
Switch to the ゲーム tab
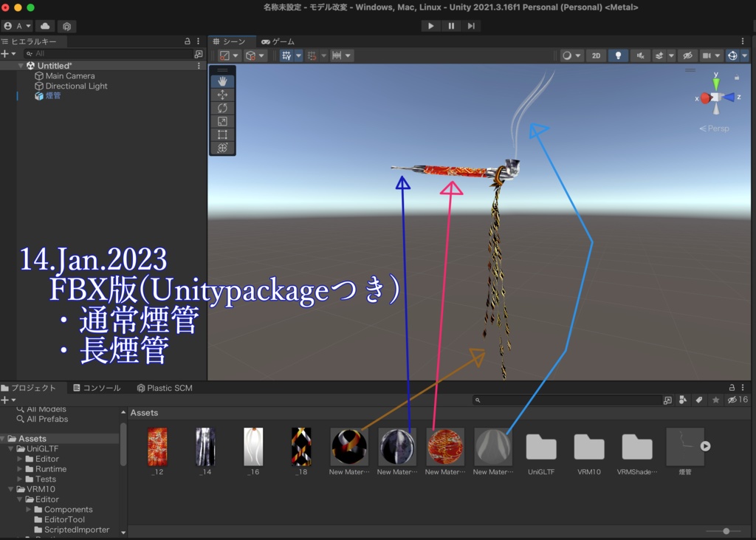tap(278, 41)
